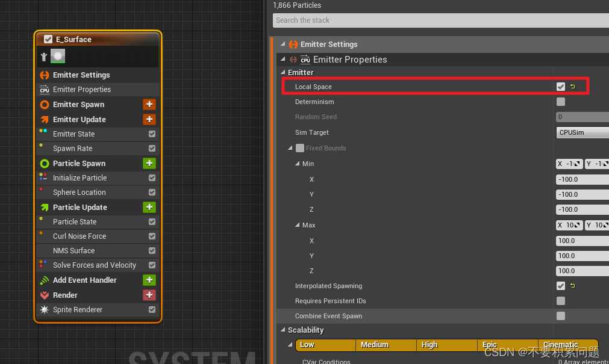
Task: Collapse the Max bounds expander
Action: 297,225
